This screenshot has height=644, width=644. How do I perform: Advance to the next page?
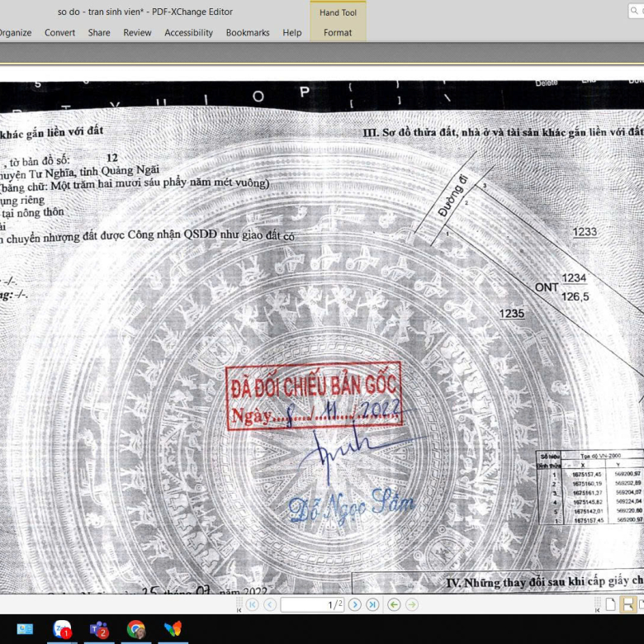(x=355, y=604)
